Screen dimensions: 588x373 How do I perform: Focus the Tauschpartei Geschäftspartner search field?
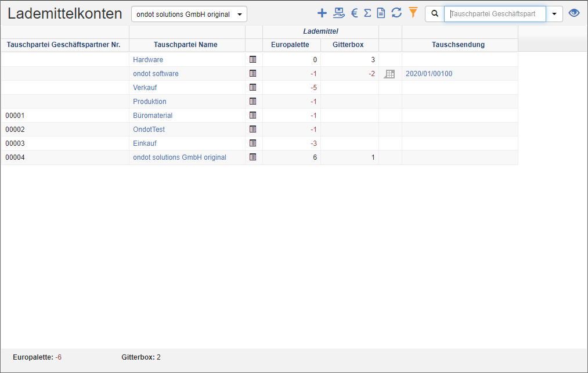495,15
